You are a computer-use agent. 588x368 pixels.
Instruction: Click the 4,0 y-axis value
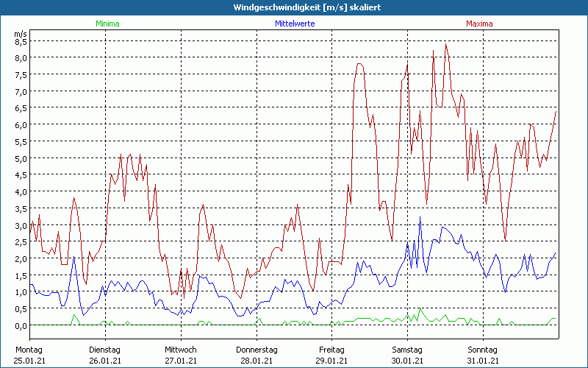(x=21, y=192)
